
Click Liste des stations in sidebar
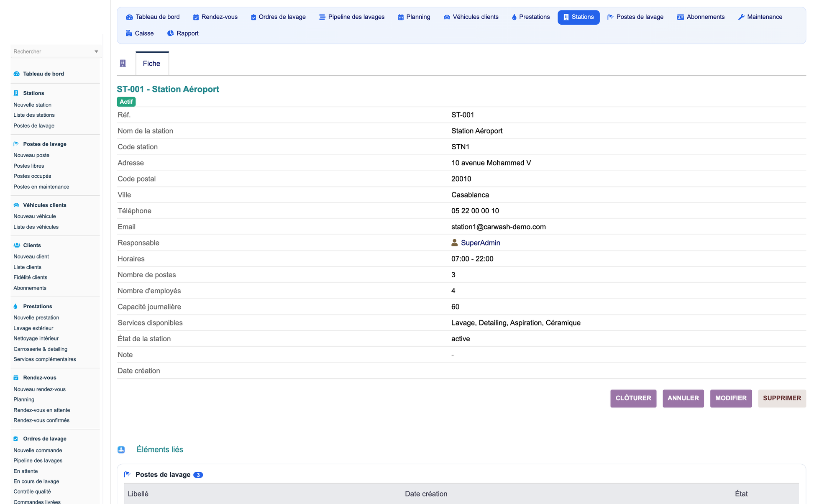point(34,115)
